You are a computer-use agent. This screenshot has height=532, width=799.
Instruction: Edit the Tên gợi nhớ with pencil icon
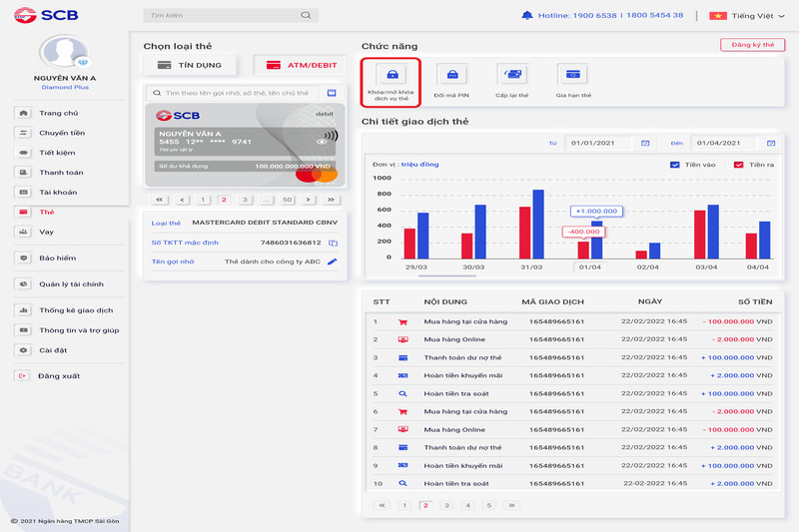point(333,262)
